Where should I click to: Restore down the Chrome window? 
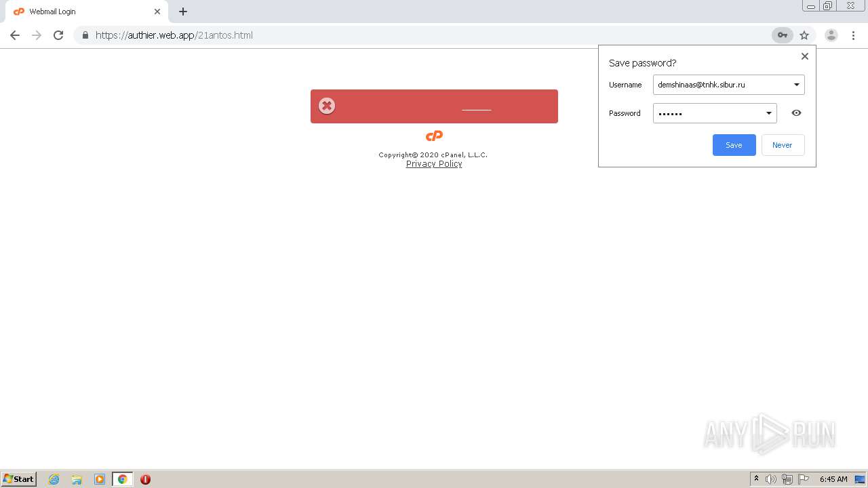[827, 6]
